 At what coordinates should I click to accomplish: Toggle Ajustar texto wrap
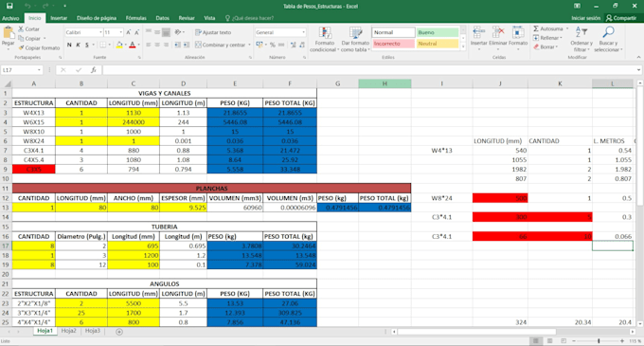pyautogui.click(x=213, y=32)
